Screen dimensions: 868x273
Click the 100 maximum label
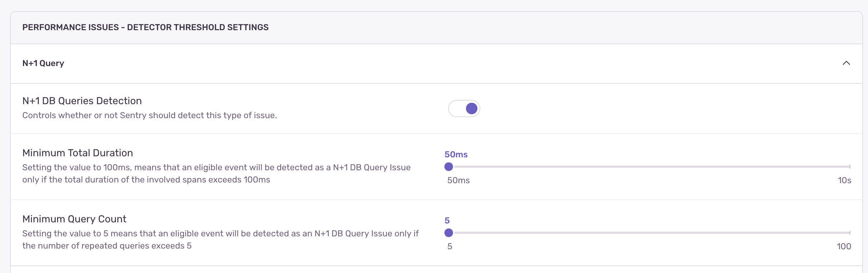tap(844, 246)
